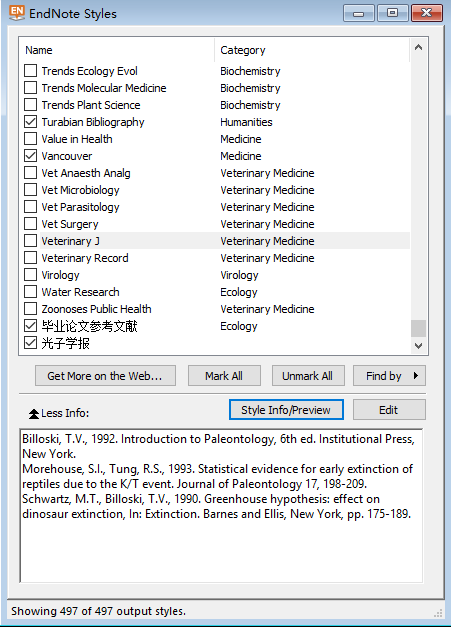Click the scroll down arrow in styles list
This screenshot has height=627, width=451.
(419, 345)
